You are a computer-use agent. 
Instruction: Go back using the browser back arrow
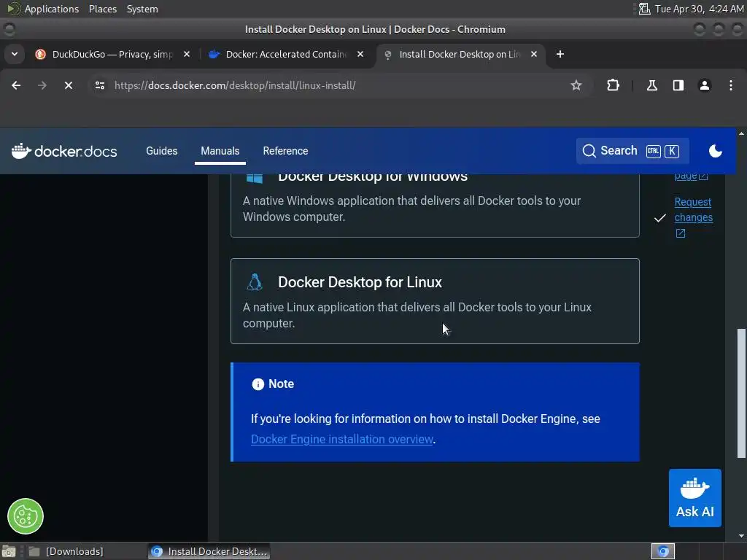[x=16, y=85]
